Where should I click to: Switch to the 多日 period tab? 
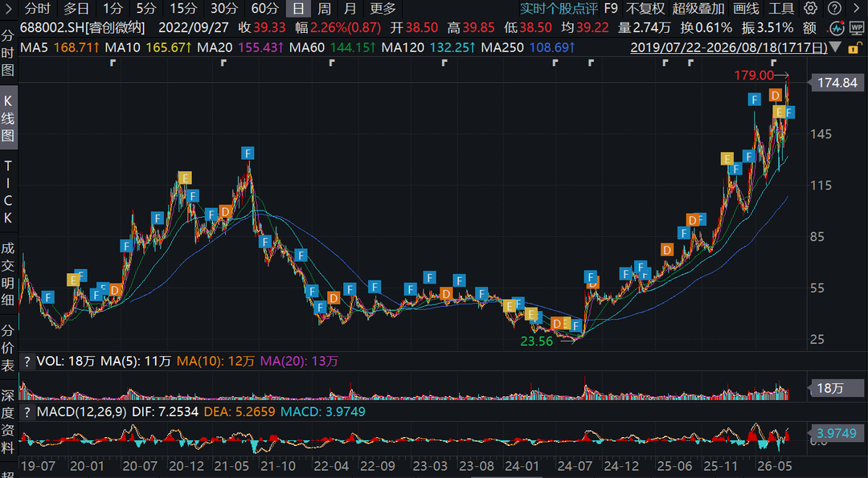tap(76, 8)
